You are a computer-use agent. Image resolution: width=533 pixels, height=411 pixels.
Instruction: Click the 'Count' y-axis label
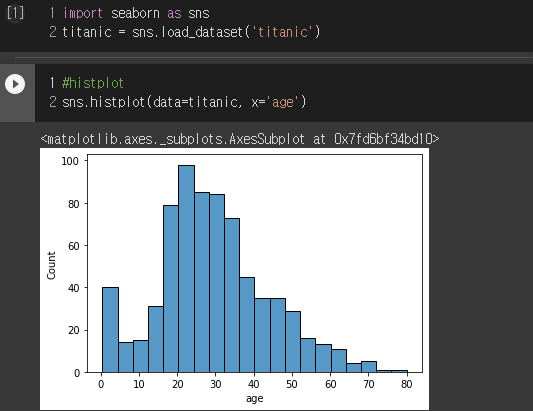point(51,266)
